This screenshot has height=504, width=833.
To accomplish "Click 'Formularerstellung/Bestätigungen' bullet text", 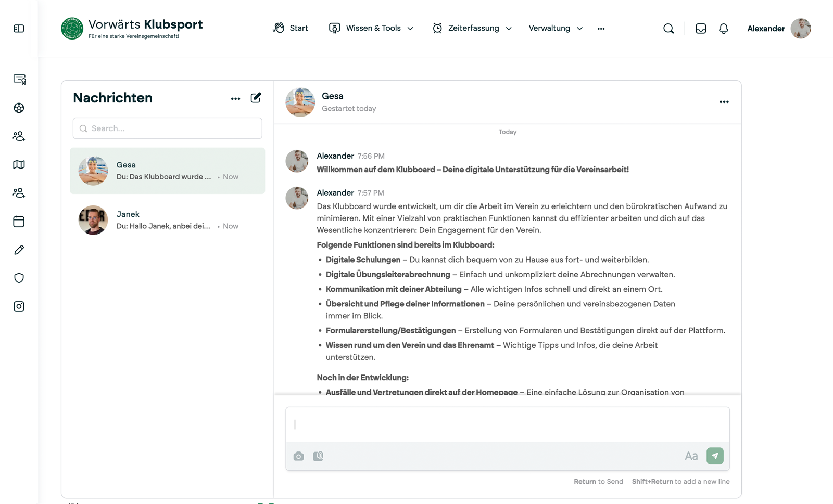I will 390,330.
